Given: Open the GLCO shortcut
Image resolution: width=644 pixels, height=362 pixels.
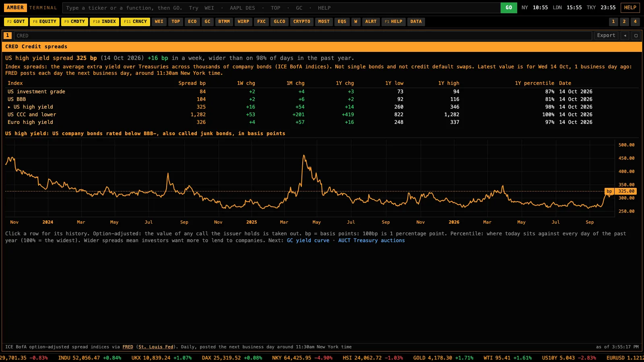Looking at the screenshot, I should (x=280, y=22).
